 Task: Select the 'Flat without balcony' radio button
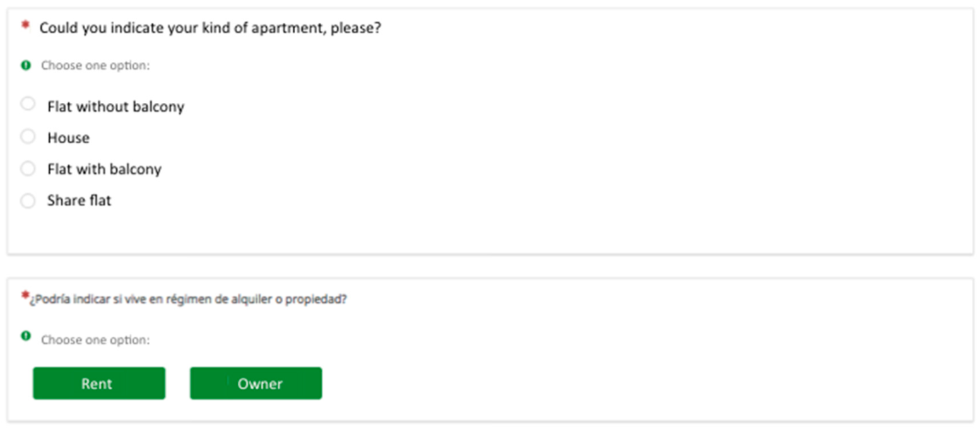(x=28, y=103)
